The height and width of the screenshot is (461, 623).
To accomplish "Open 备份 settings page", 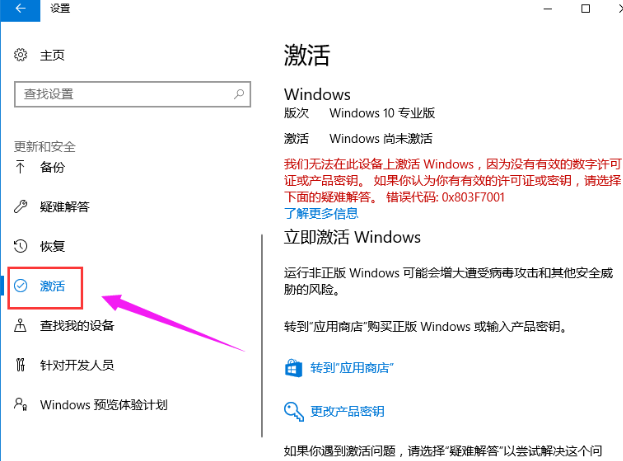I will click(52, 167).
